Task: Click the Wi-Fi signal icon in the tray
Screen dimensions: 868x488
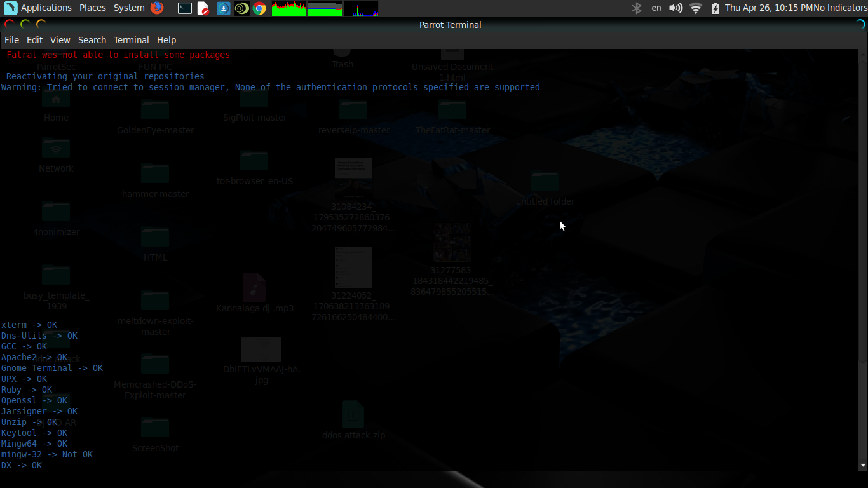Action: 695,8
